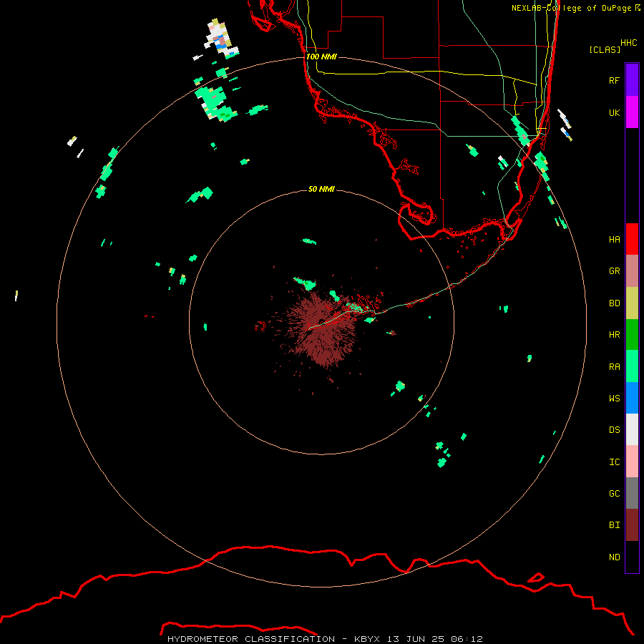Click the WS wet snow blue swatch
Image resolution: width=644 pixels, height=644 pixels.
(632, 398)
